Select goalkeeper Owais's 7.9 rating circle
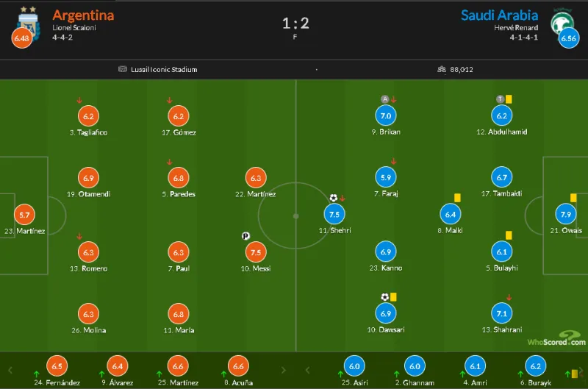Image resolution: width=588 pixels, height=389 pixels. pyautogui.click(x=565, y=214)
